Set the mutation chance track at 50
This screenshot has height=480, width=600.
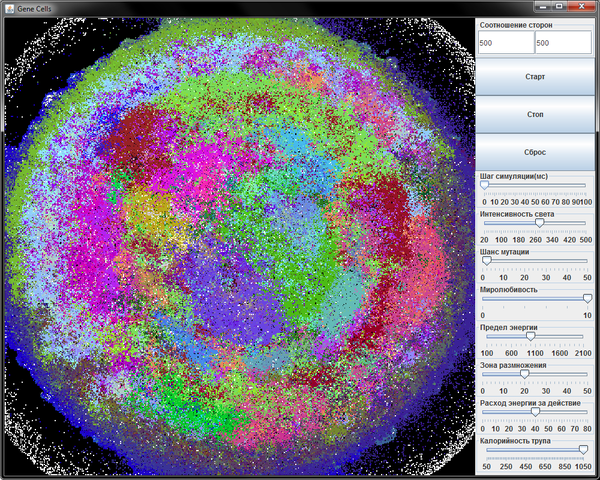pos(587,260)
